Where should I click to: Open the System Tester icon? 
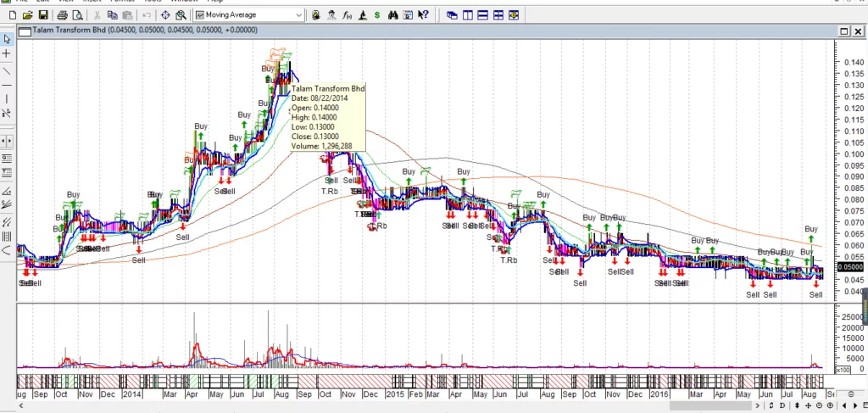pos(331,15)
